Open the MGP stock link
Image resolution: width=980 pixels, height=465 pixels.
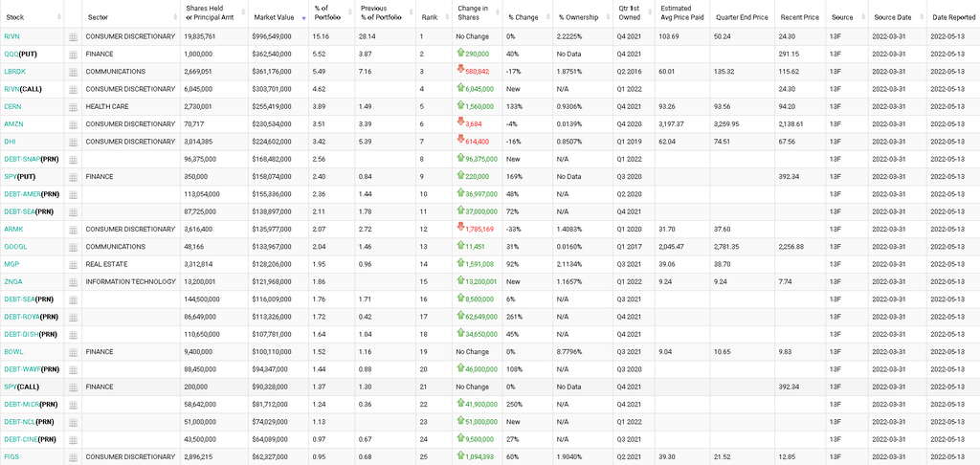pyautogui.click(x=11, y=264)
